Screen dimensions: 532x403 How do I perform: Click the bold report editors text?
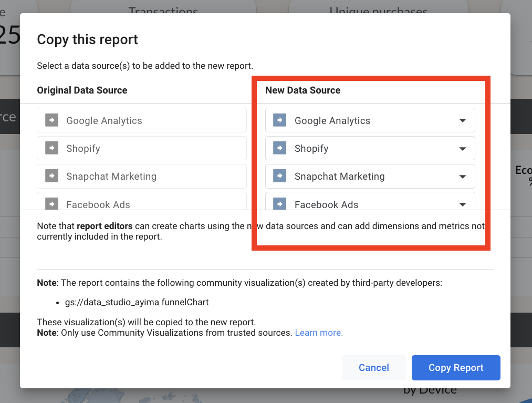pyautogui.click(x=105, y=226)
